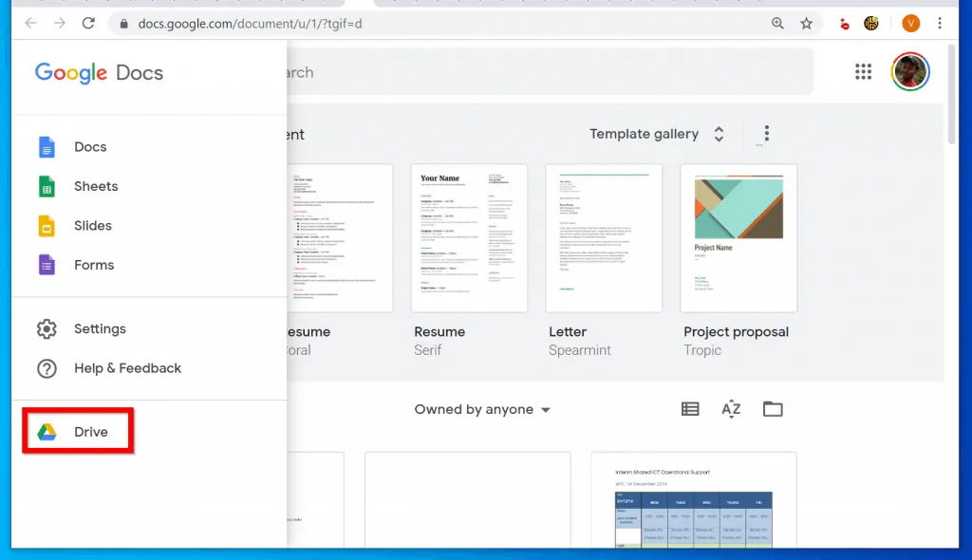This screenshot has height=560, width=972.
Task: Open Google Sheets from the sidebar
Action: (94, 186)
